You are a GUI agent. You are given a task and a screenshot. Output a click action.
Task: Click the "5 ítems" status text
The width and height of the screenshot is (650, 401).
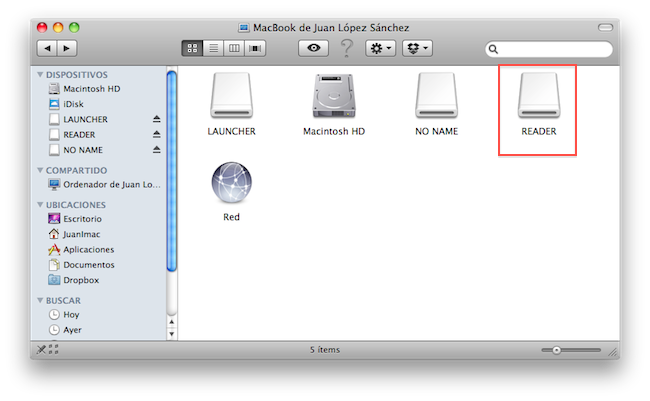click(x=325, y=350)
